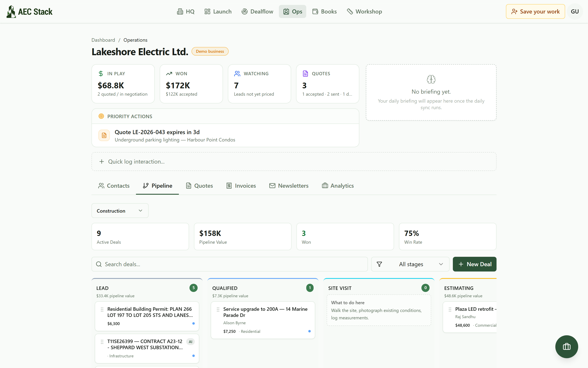Click the dollar sign In Play icon
The height and width of the screenshot is (368, 588).
pyautogui.click(x=101, y=74)
